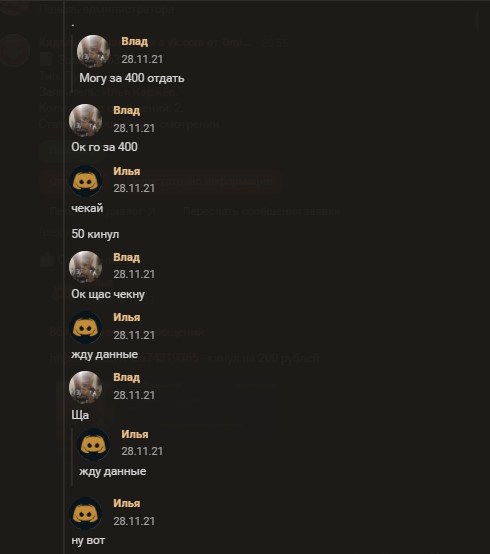Select the quoted message 'Могу за 400 отдать'

pos(132,78)
